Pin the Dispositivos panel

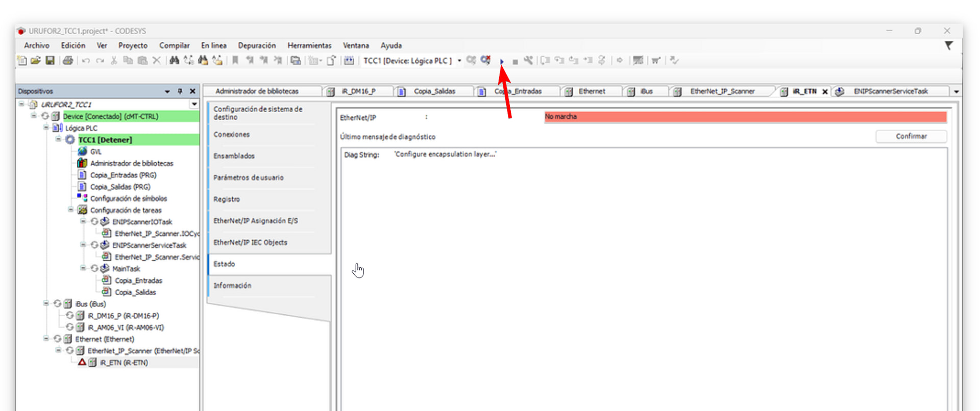(180, 91)
